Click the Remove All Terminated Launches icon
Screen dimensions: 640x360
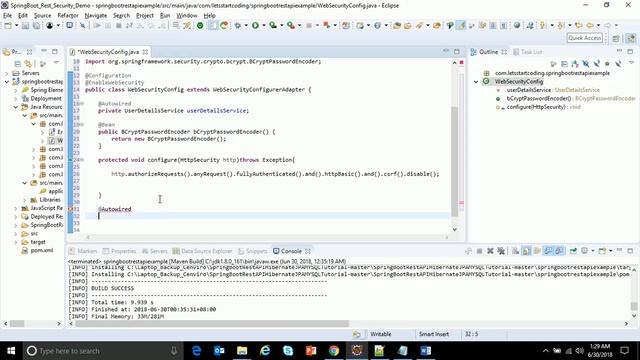501,251
